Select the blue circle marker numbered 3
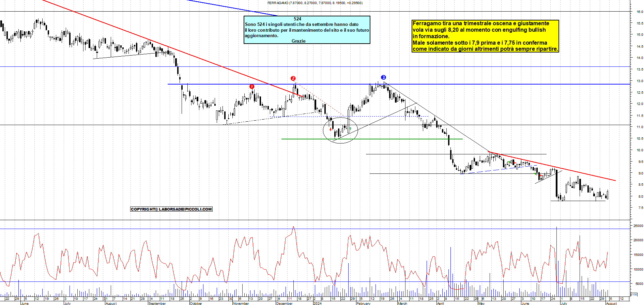The height and width of the screenshot is (305, 644). (383, 77)
